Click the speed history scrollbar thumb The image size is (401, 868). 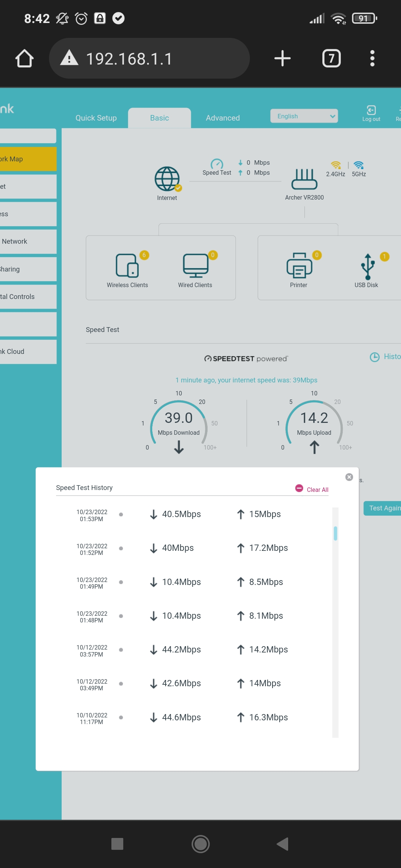336,533
